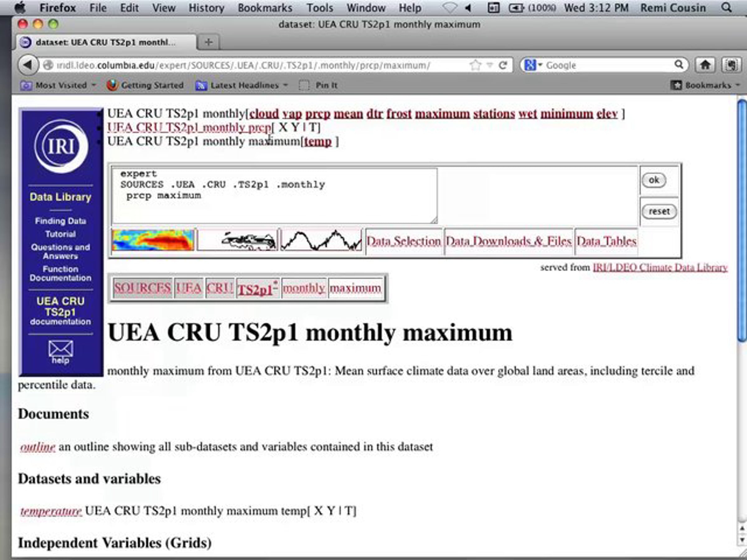Image resolution: width=747 pixels, height=560 pixels.
Task: Click the colored map plot thumbnail
Action: click(x=153, y=240)
